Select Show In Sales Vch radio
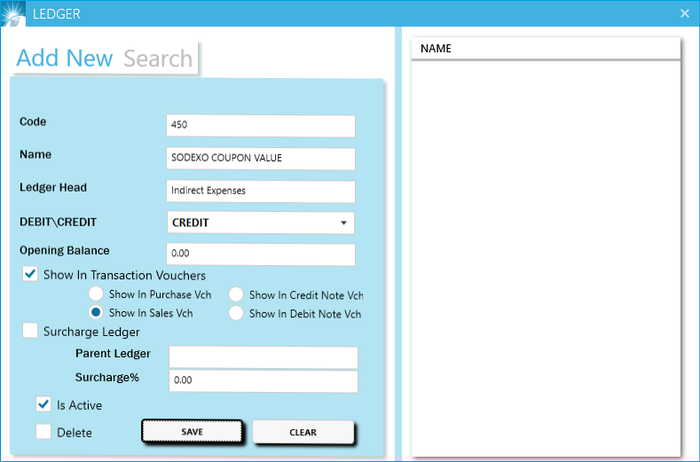 coord(96,313)
